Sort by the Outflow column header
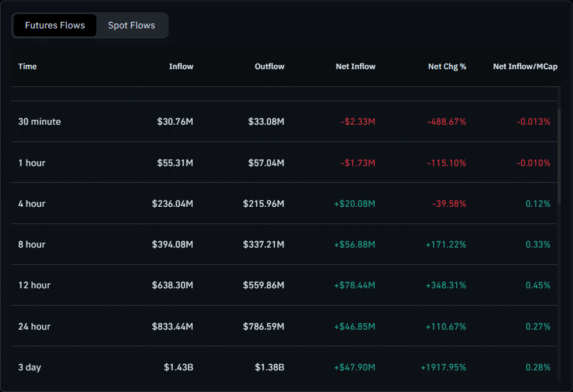 269,66
